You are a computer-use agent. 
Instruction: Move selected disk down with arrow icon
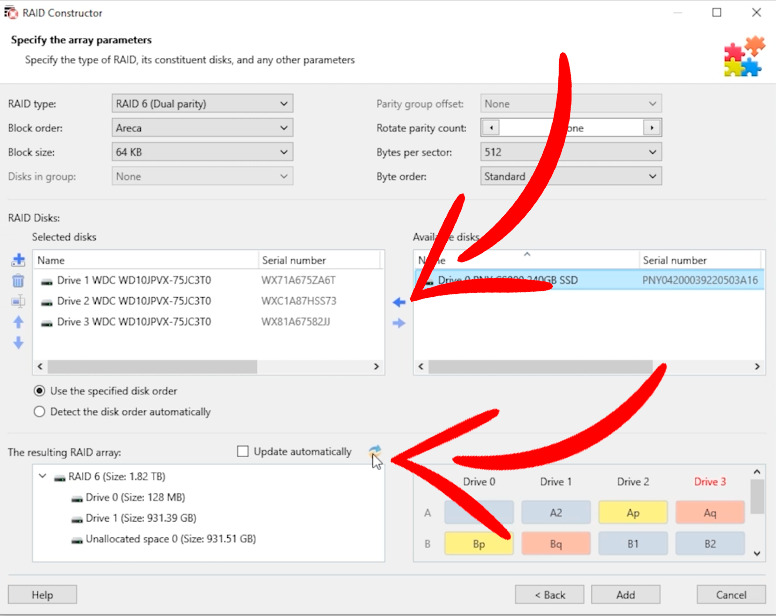pos(18,342)
